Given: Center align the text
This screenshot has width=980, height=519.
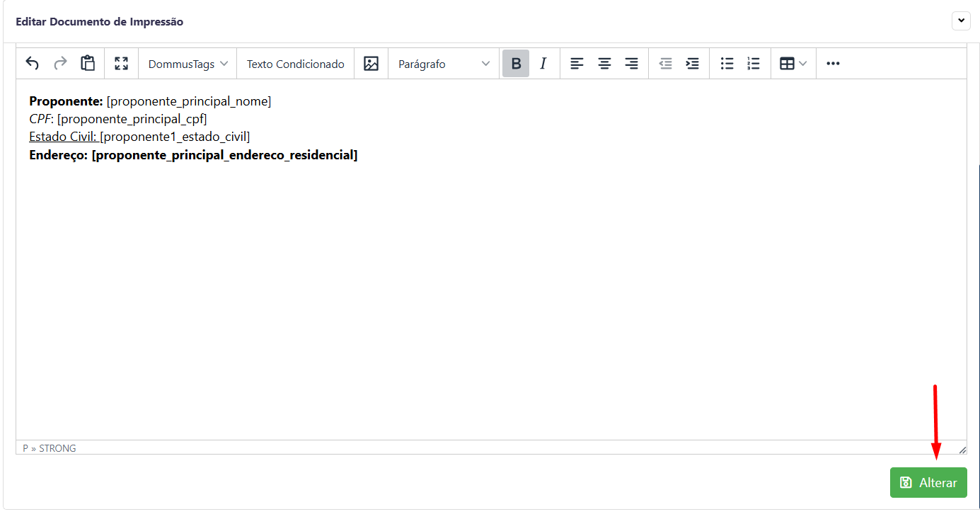Looking at the screenshot, I should [x=604, y=64].
